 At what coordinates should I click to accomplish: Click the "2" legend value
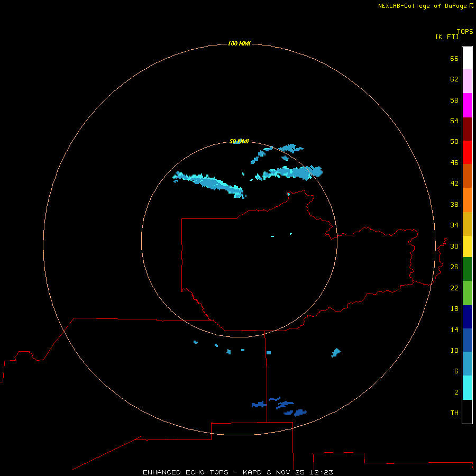(x=456, y=392)
